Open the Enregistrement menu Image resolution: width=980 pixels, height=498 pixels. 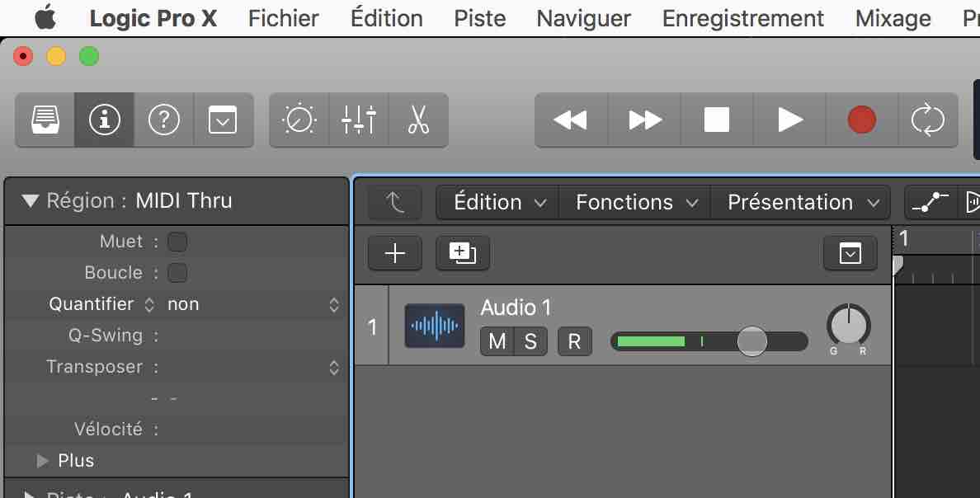pos(743,18)
